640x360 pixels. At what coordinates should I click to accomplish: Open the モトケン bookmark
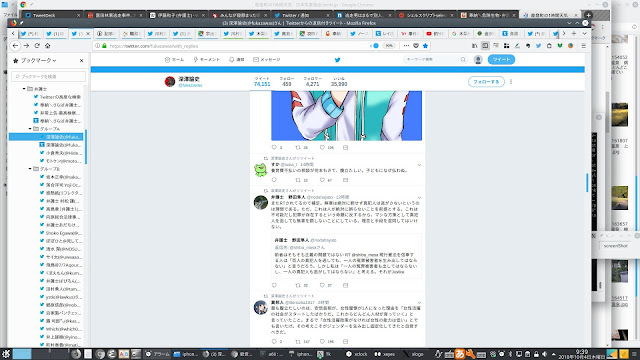60,161
